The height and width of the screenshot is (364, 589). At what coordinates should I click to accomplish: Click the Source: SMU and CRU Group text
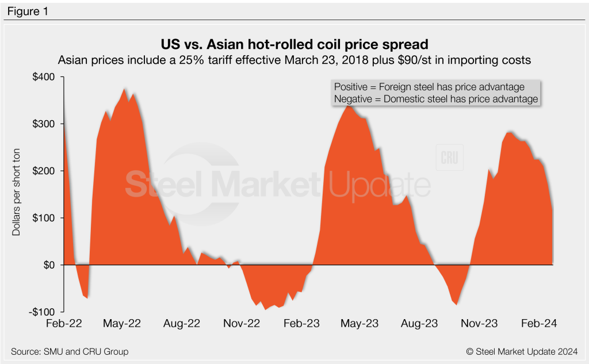coord(70,351)
